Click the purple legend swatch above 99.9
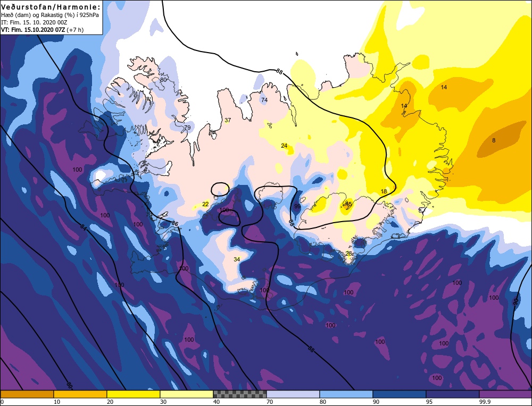 pos(505,394)
